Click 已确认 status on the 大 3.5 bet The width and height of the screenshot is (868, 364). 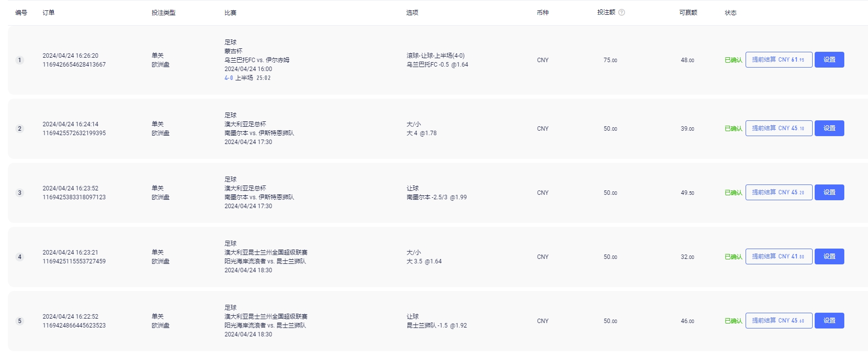(x=733, y=257)
